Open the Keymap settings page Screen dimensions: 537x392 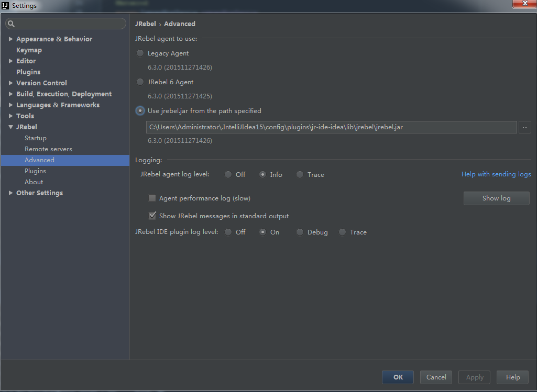click(x=29, y=50)
